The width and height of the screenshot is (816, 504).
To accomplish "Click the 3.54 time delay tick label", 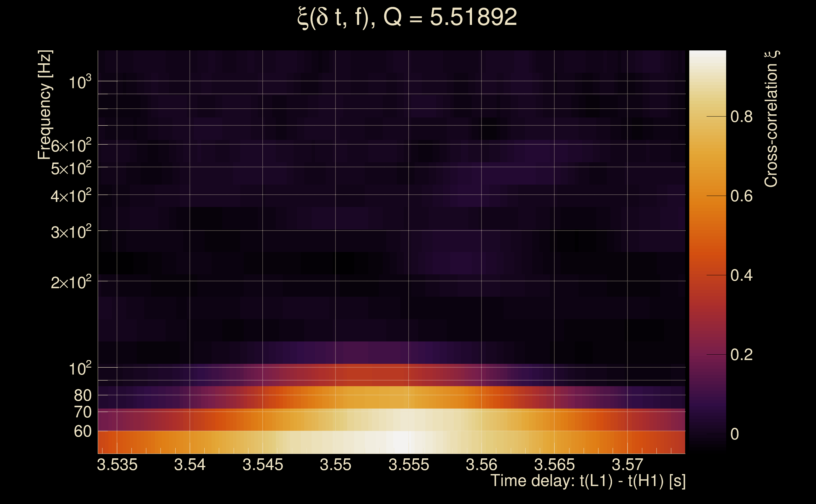I will pos(190,465).
